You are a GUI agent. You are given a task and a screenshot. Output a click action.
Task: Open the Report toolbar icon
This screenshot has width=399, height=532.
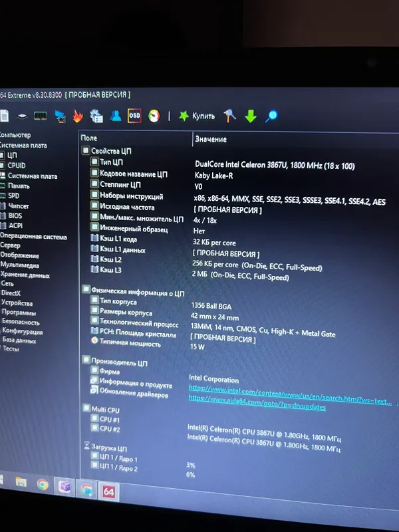click(x=4, y=116)
